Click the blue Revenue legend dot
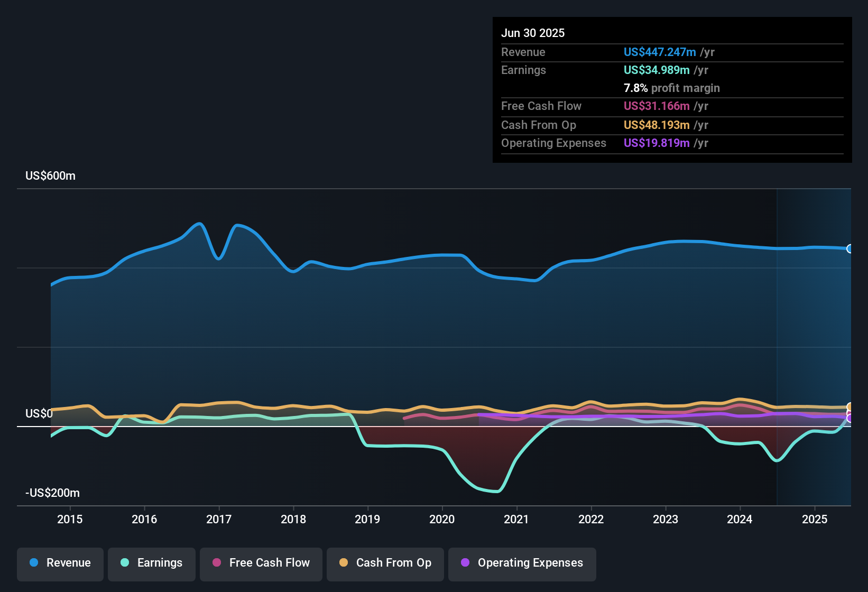868x592 pixels. tap(34, 563)
